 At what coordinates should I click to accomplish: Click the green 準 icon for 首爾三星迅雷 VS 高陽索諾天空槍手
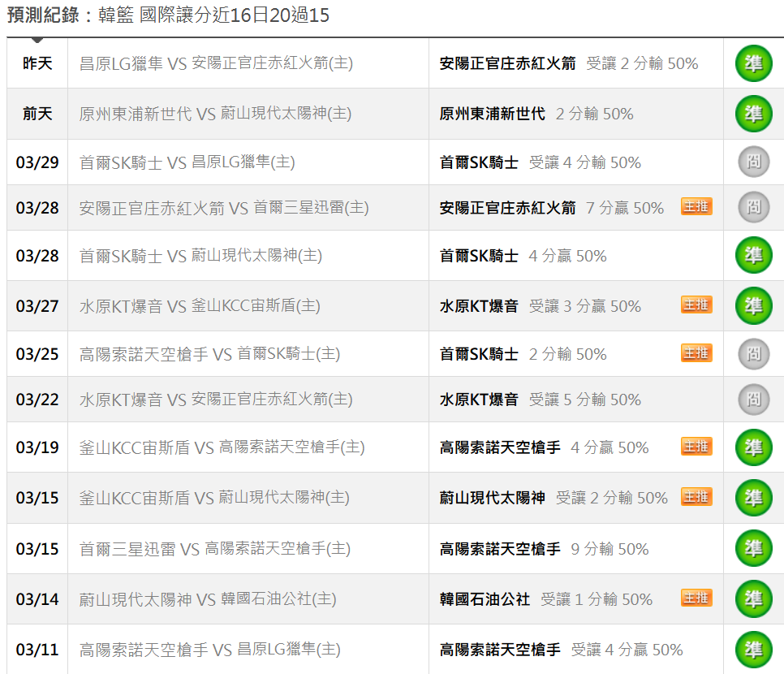pos(753,548)
